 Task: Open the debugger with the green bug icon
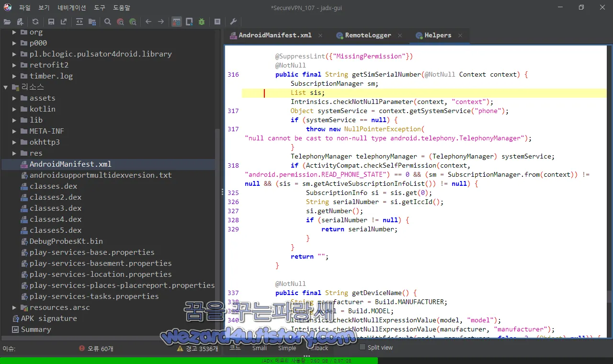point(202,22)
